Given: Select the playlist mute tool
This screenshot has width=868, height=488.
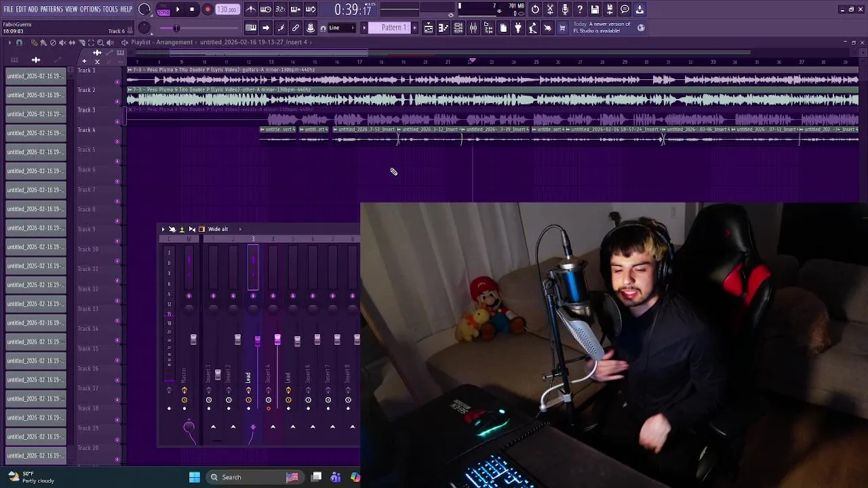Looking at the screenshot, I should click(62, 43).
